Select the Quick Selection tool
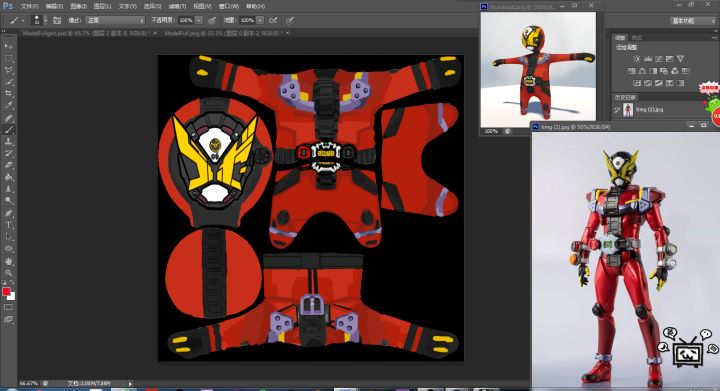Screen dimensions: 720x391 [x=8, y=82]
